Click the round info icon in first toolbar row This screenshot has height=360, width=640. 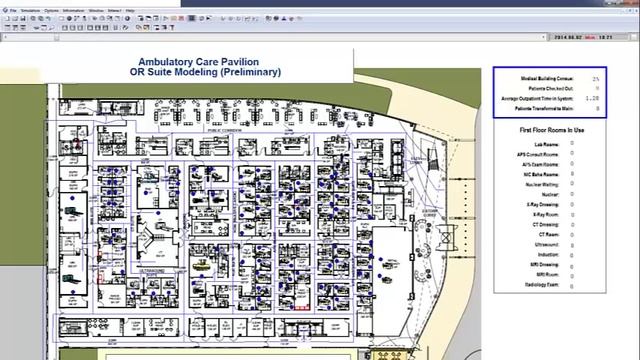(x=127, y=18)
